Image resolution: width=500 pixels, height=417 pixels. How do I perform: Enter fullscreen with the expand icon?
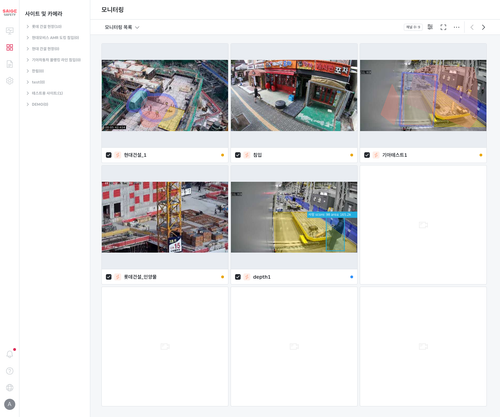[x=443, y=27]
